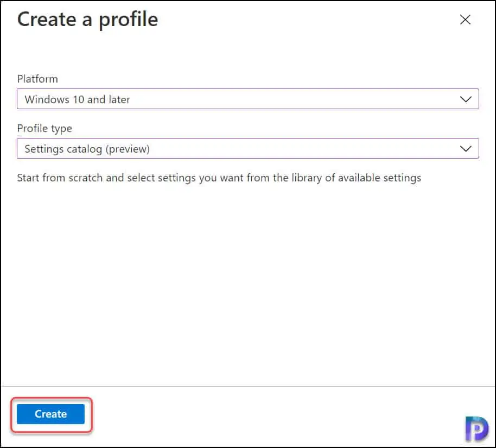The width and height of the screenshot is (496, 448).
Task: Open the Platform dropdown
Action: pos(247,99)
